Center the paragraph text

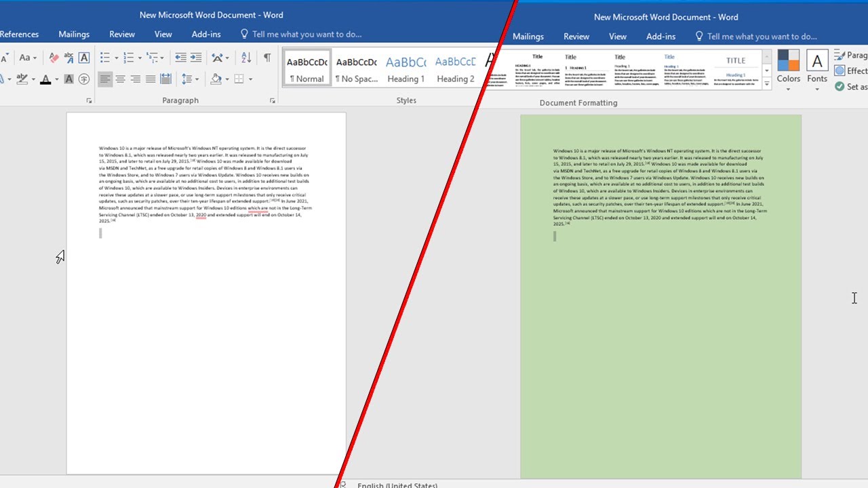[120, 79]
